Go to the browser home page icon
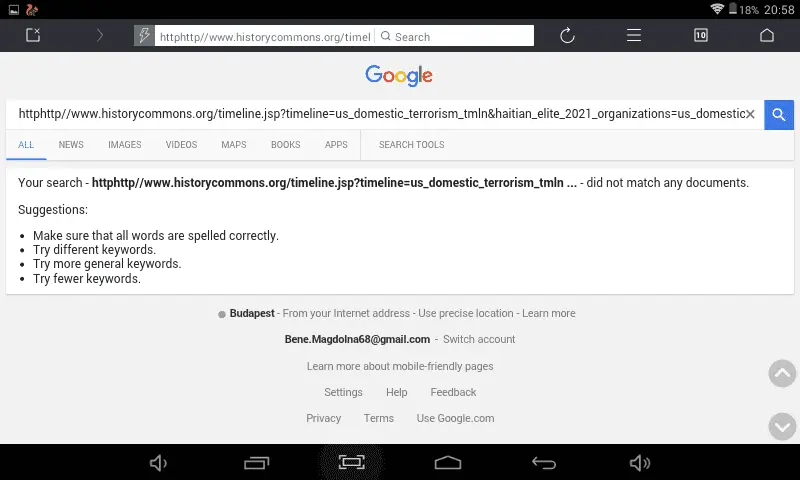The width and height of the screenshot is (800, 480). pyautogui.click(x=767, y=35)
